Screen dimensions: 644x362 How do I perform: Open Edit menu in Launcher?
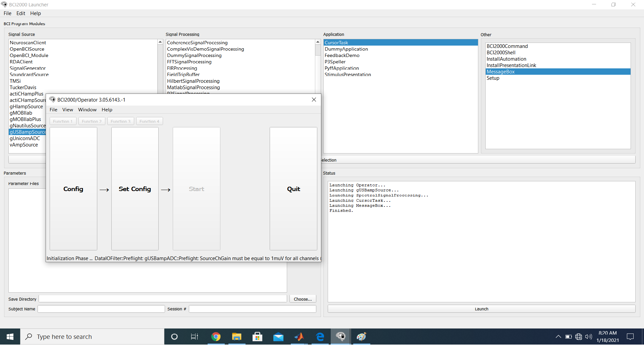click(x=21, y=13)
